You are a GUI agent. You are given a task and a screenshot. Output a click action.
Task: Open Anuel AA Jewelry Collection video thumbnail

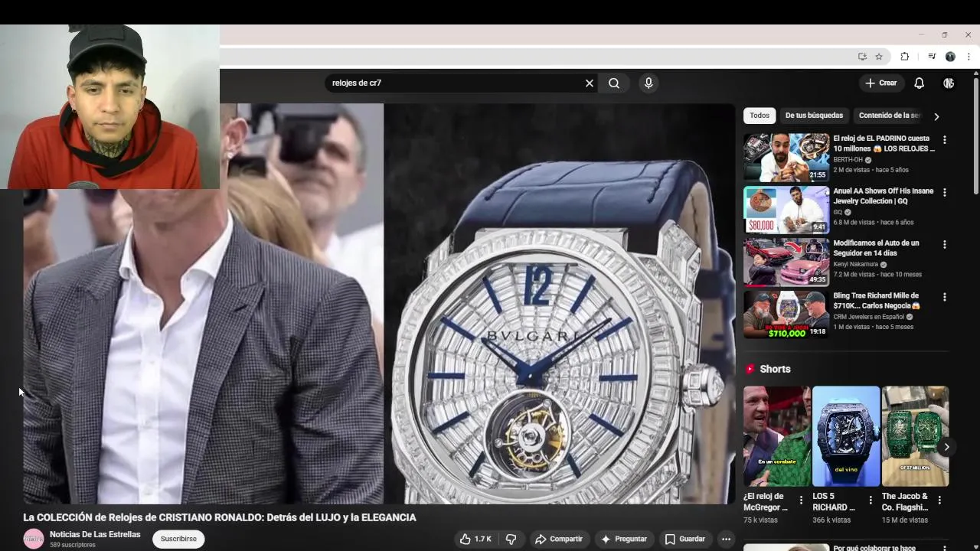[786, 210]
